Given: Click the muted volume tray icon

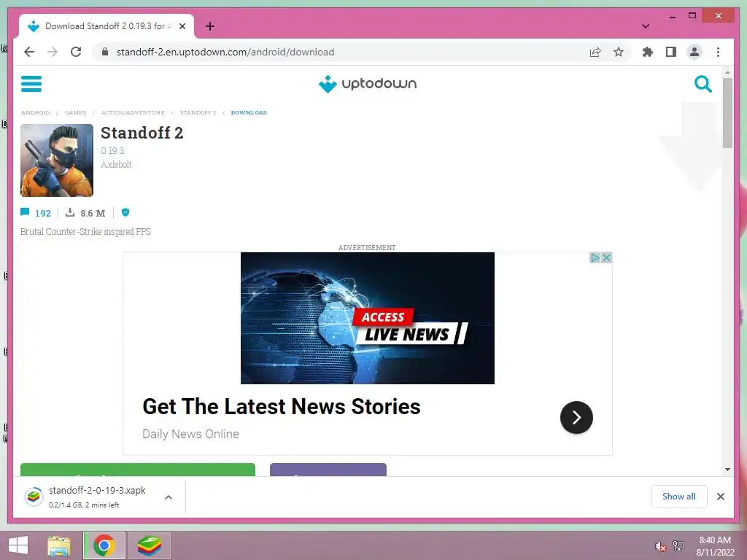Looking at the screenshot, I should (x=659, y=546).
